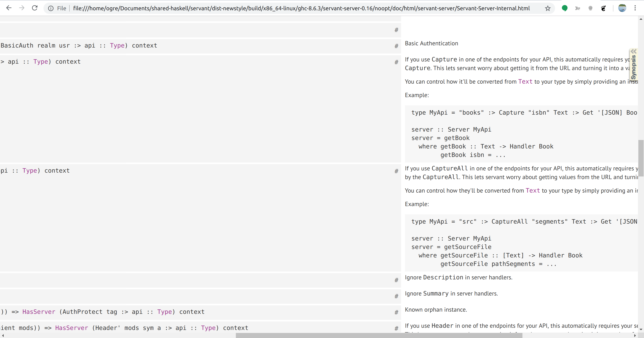This screenshot has height=338, width=644.
Task: Click the # anchor beside BasicAuth instance
Action: coord(396,46)
